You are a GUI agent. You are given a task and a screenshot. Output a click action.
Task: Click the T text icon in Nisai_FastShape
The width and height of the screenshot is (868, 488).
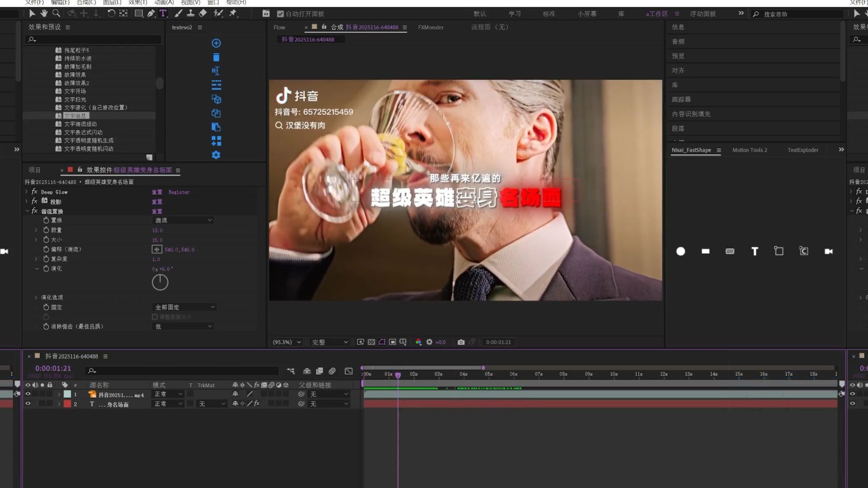[x=755, y=251]
